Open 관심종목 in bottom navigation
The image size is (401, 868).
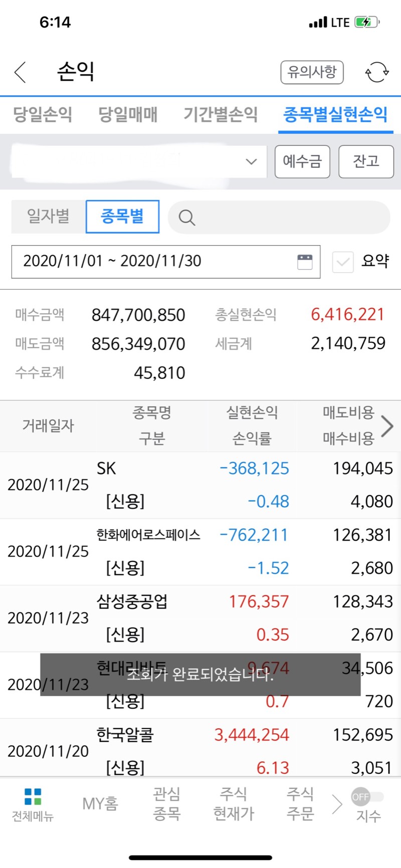point(166,804)
